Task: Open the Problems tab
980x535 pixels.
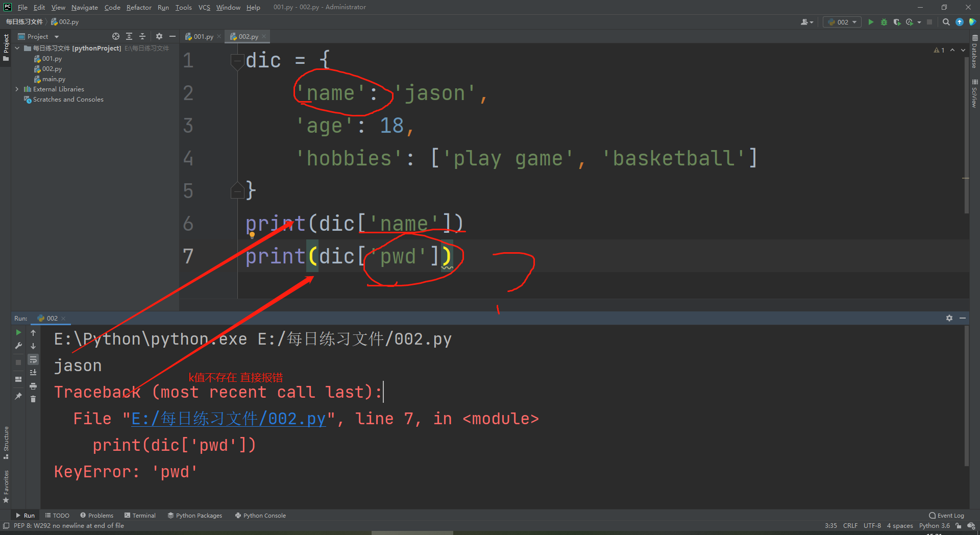Action: (96, 516)
